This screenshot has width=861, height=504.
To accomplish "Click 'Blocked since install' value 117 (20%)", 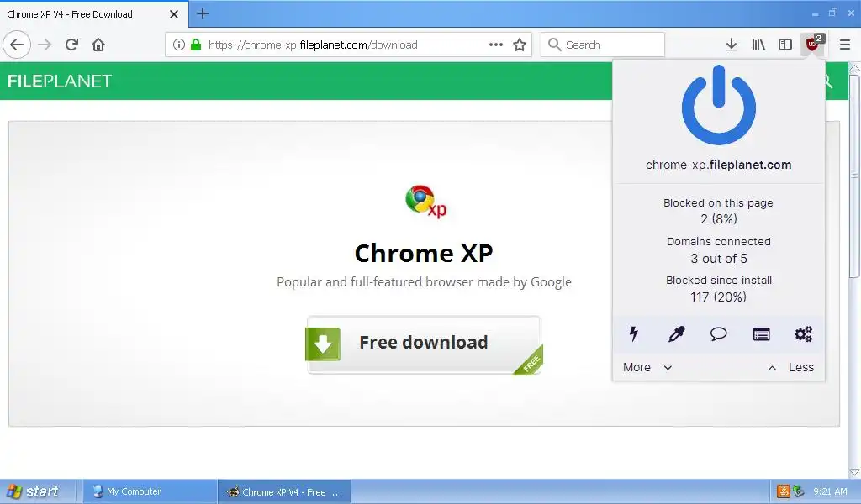I will 718,297.
